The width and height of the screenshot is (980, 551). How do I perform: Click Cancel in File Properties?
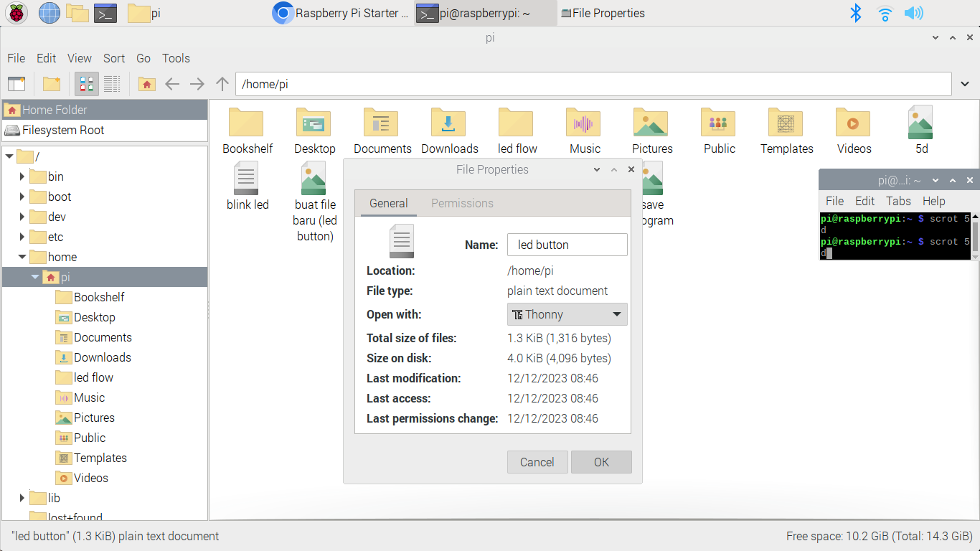coord(537,462)
